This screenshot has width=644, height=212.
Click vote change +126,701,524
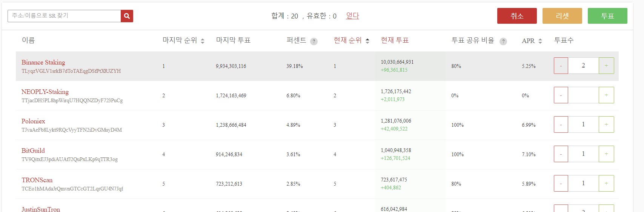tap(395, 158)
